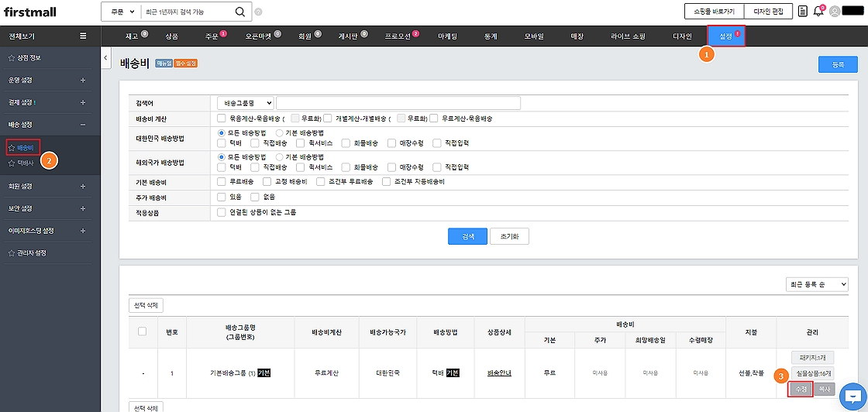868x412 pixels.
Task: Click the user avatar icon
Action: (x=835, y=11)
